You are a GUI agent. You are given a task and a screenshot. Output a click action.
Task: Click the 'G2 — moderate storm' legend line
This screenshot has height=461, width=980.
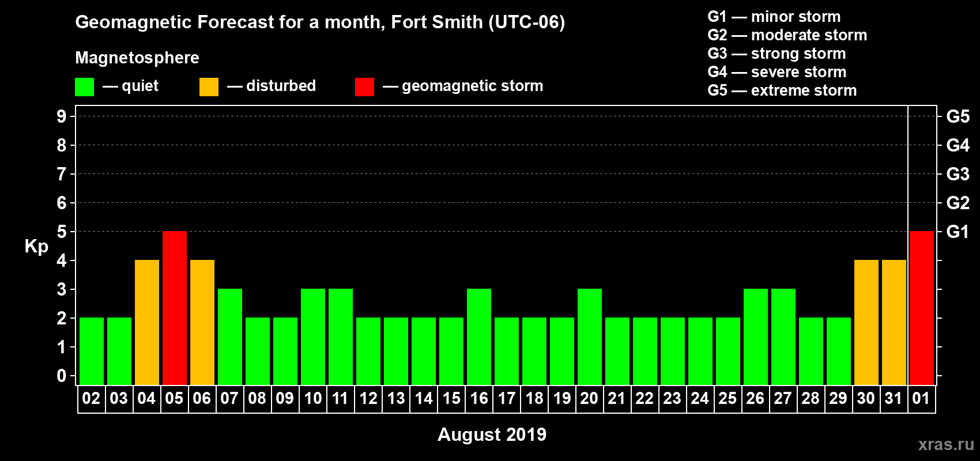click(787, 35)
